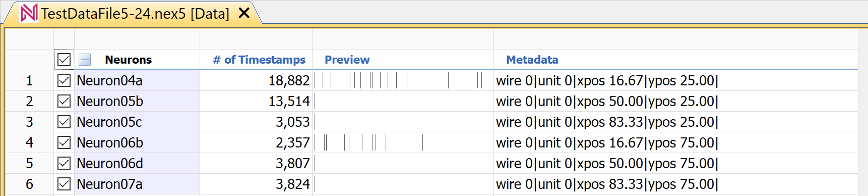Toggle the Neuron05c checkbox
This screenshot has height=196, width=868.
64,122
